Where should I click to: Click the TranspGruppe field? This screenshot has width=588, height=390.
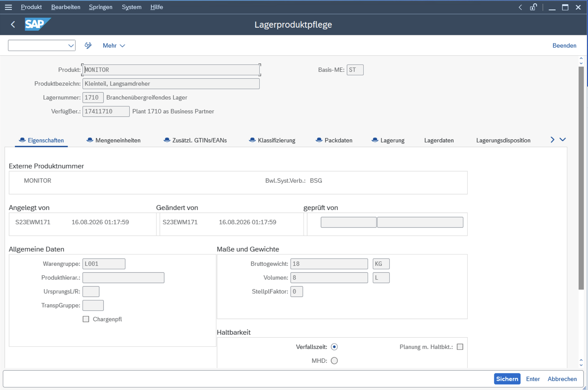click(93, 305)
